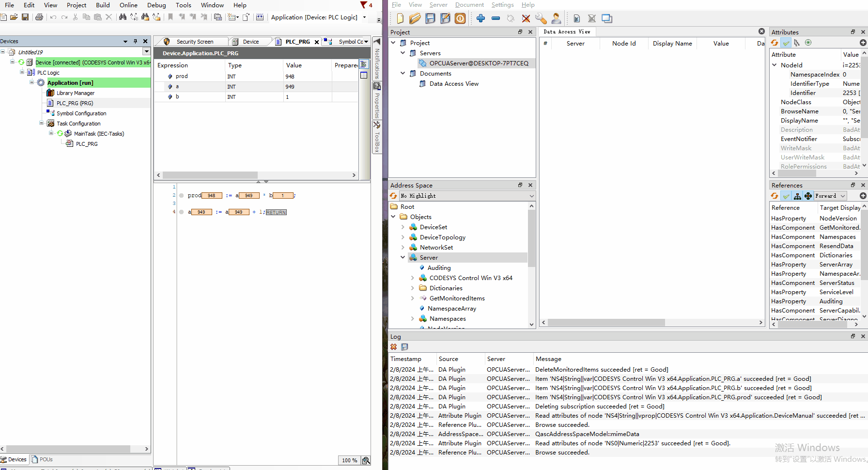Select PLC_PRG (PRG) in the Devices tree
The width and height of the screenshot is (868, 470).
(x=75, y=103)
